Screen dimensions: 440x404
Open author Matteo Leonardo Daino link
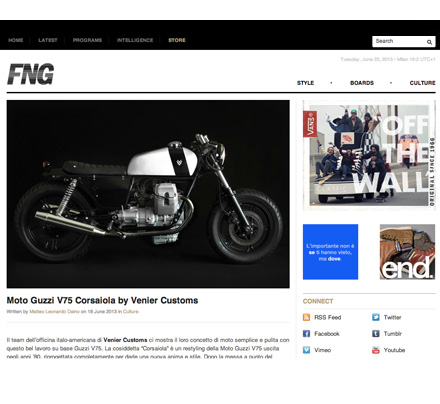54,311
